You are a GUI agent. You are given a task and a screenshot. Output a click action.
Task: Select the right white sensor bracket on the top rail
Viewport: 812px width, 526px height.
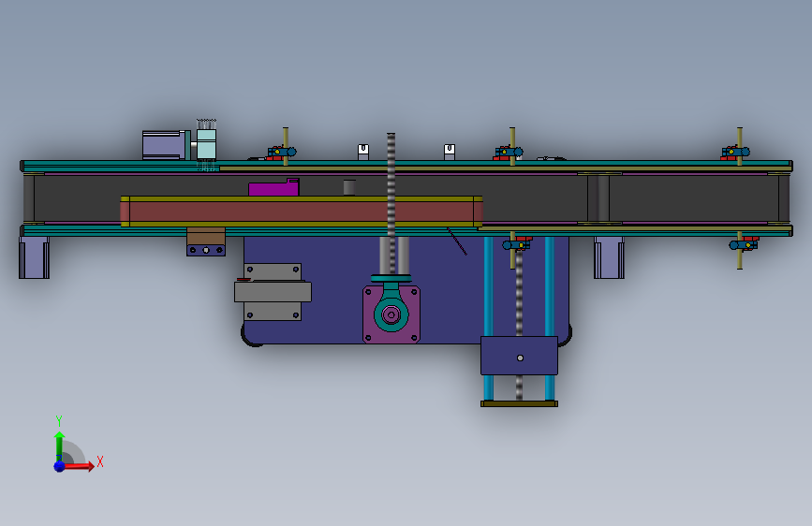450,152
